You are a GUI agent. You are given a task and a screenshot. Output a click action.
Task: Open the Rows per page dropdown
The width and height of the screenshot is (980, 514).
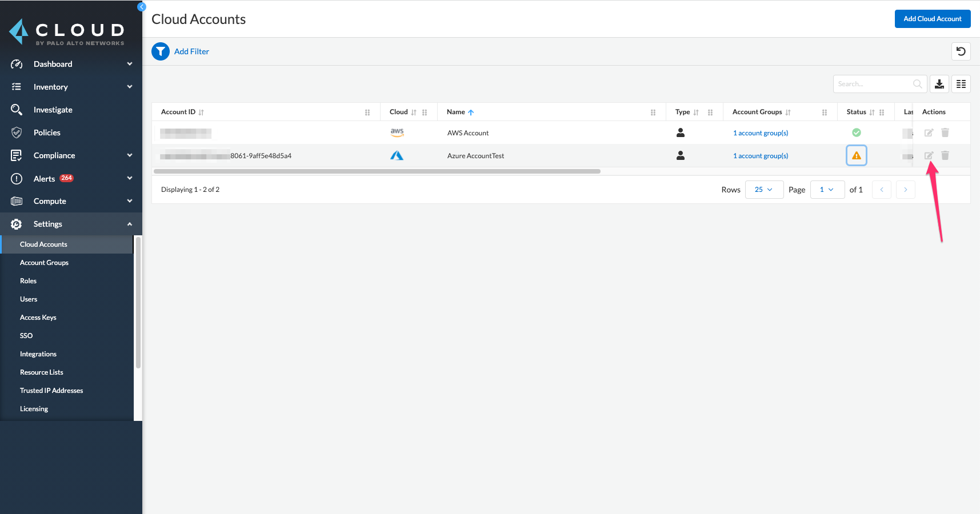coord(764,190)
